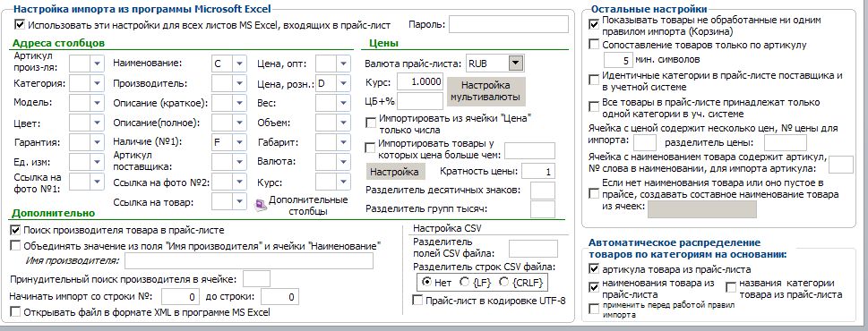Expand the 'Объем' column dropdown
This screenshot has height=331, width=868.
344,123
